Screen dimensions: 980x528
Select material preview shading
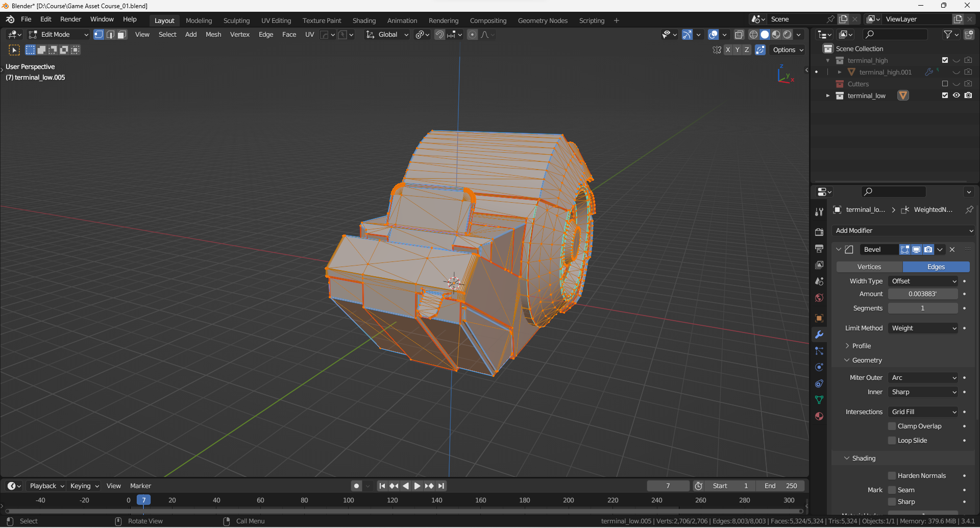(x=776, y=35)
